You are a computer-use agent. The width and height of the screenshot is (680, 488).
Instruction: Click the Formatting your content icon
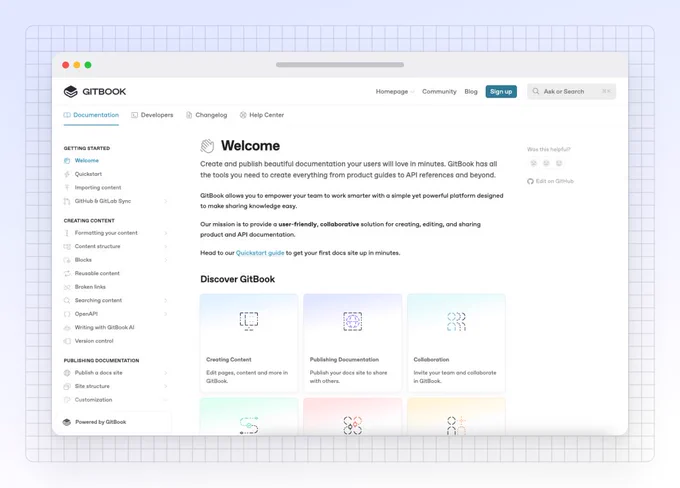click(x=67, y=233)
